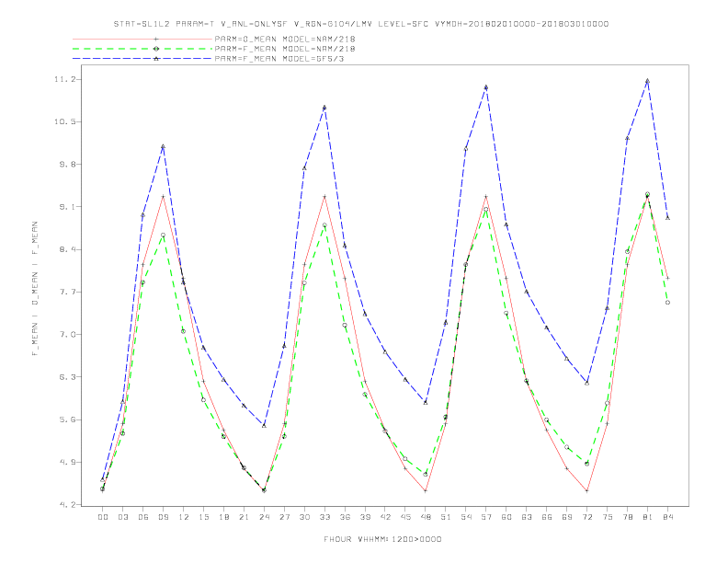Click blue GFS triangle peak at hour 81

coord(647,81)
